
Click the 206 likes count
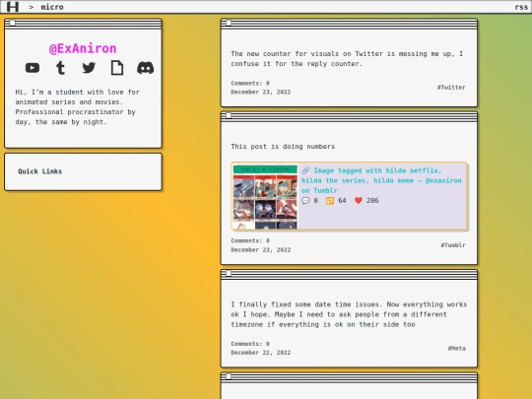(372, 201)
